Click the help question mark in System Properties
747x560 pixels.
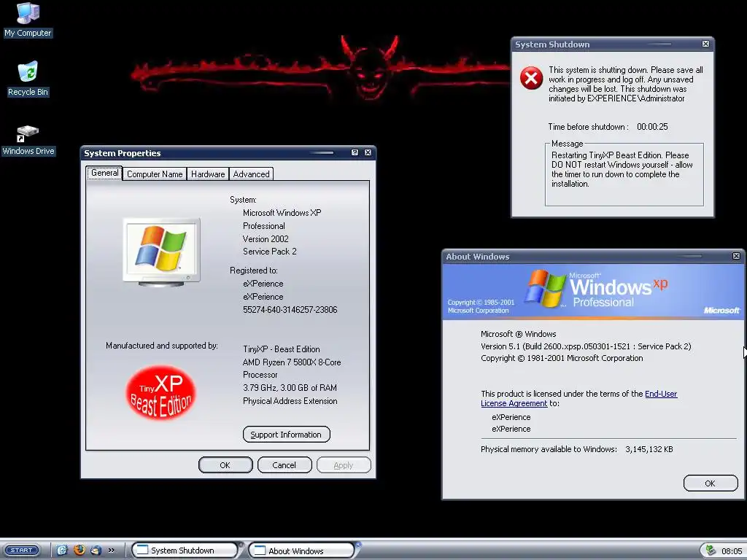[355, 152]
